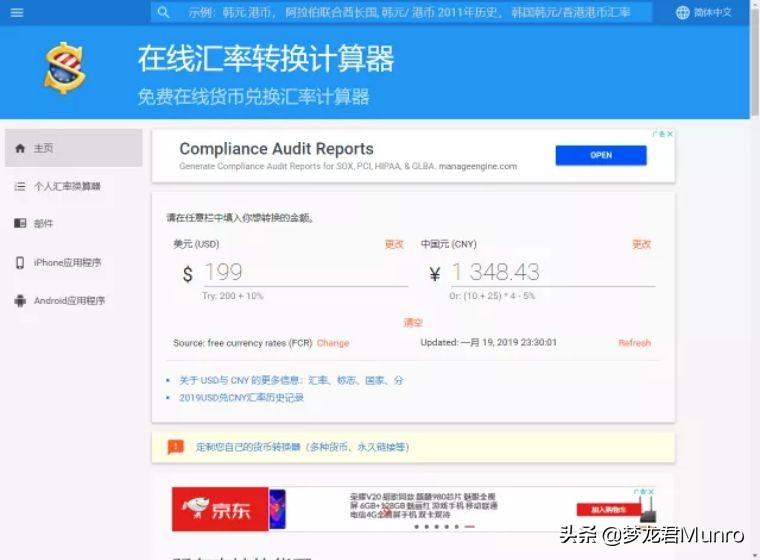Viewport: 760px width, 560px height.
Task: Click the 在线汇率转换计算器 title
Action: click(x=266, y=59)
